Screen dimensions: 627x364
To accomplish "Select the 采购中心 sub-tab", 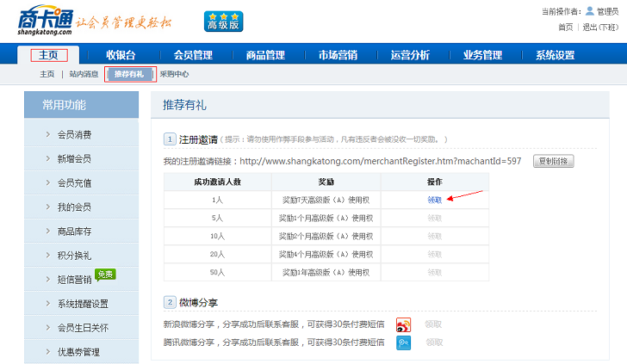I will 174,74.
